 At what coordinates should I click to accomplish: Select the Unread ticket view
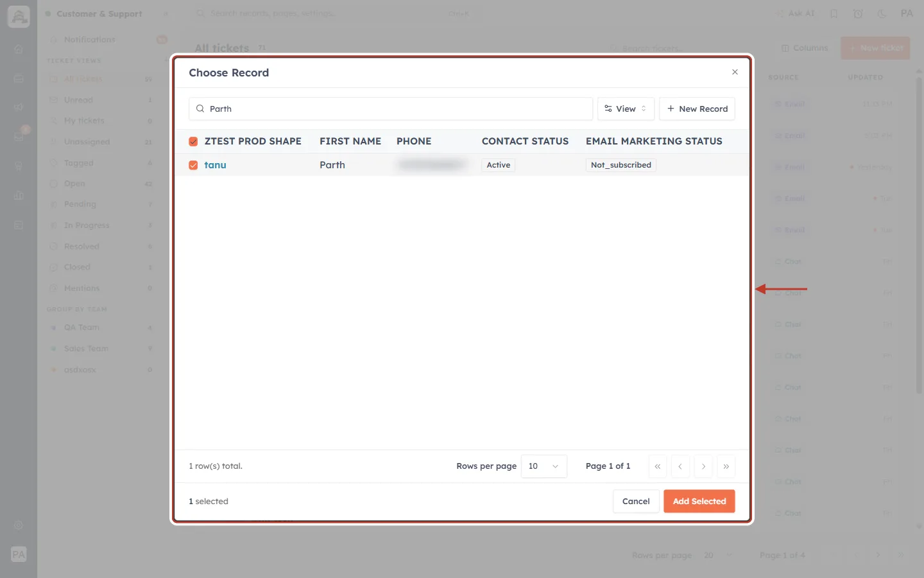(101, 100)
